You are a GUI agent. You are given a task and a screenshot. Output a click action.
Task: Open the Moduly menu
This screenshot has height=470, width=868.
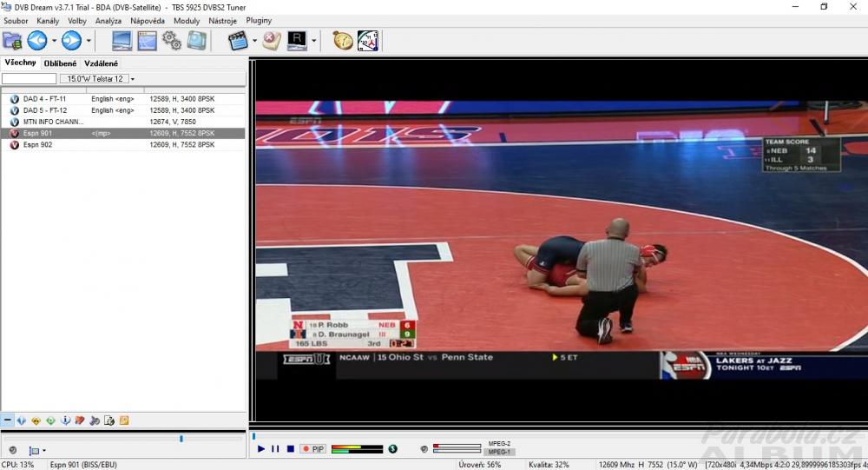(x=187, y=21)
